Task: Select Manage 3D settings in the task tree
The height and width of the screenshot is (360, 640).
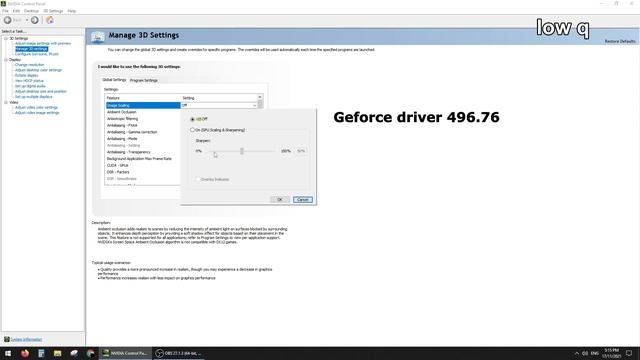Action: (31, 49)
